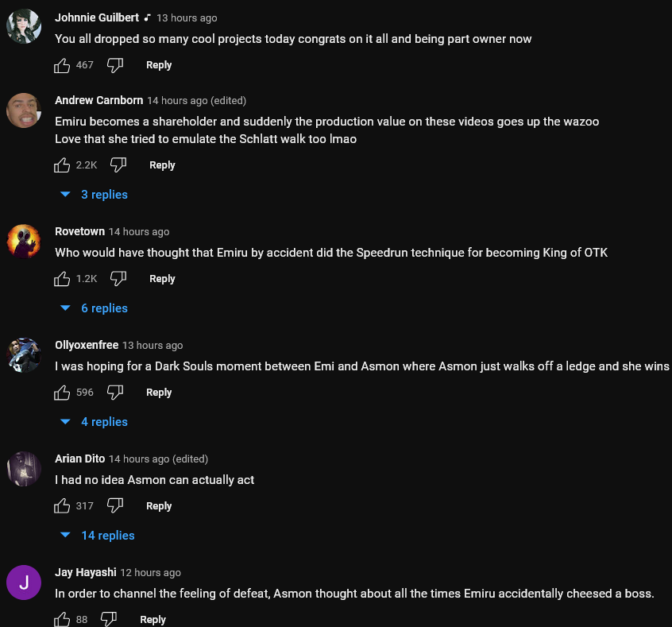672x627 pixels.
Task: Expand 3 replies under Andrew Carnborn
Action: tap(95, 195)
